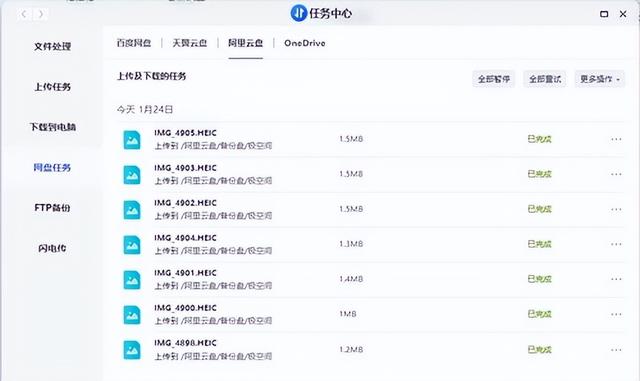Click the 全部重试 button

(x=545, y=79)
